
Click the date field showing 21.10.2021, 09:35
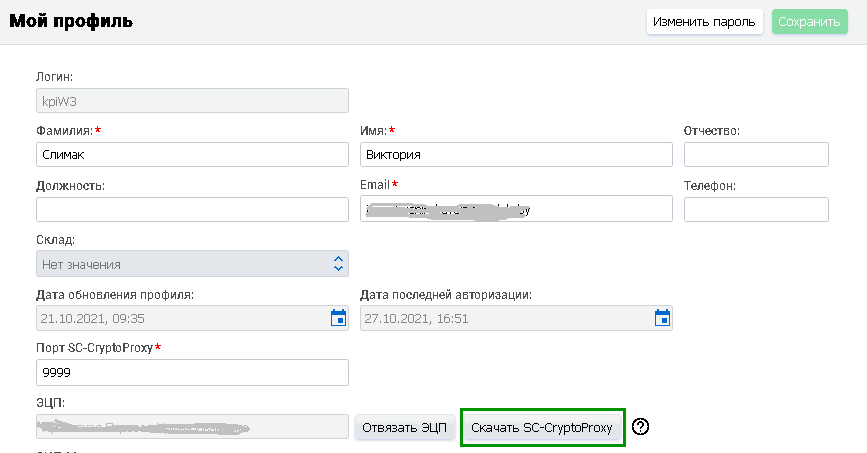(180, 318)
